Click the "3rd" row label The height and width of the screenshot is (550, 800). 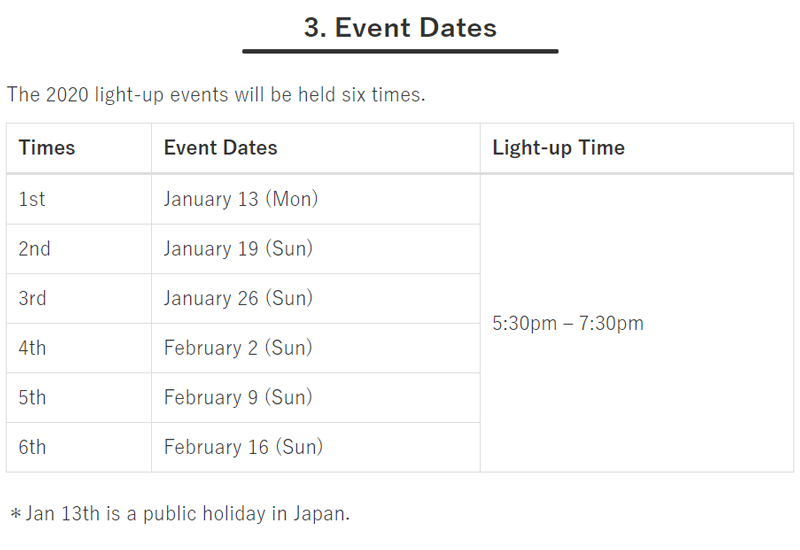(32, 298)
